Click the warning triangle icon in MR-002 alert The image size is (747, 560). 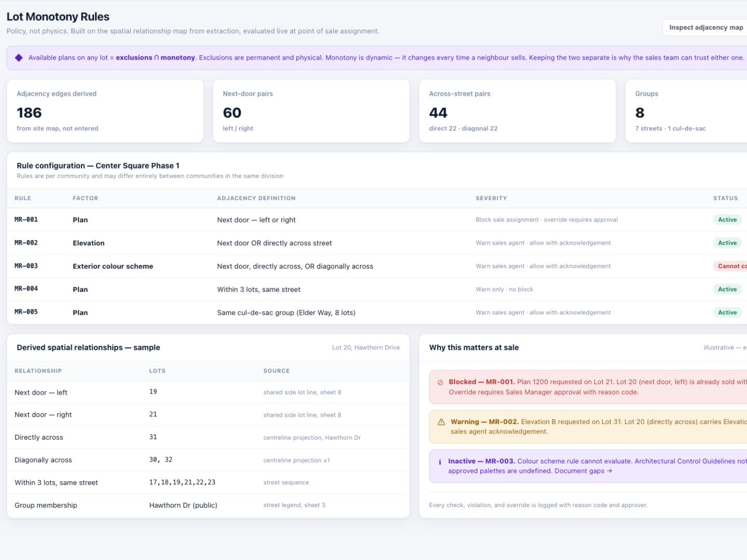pos(441,422)
